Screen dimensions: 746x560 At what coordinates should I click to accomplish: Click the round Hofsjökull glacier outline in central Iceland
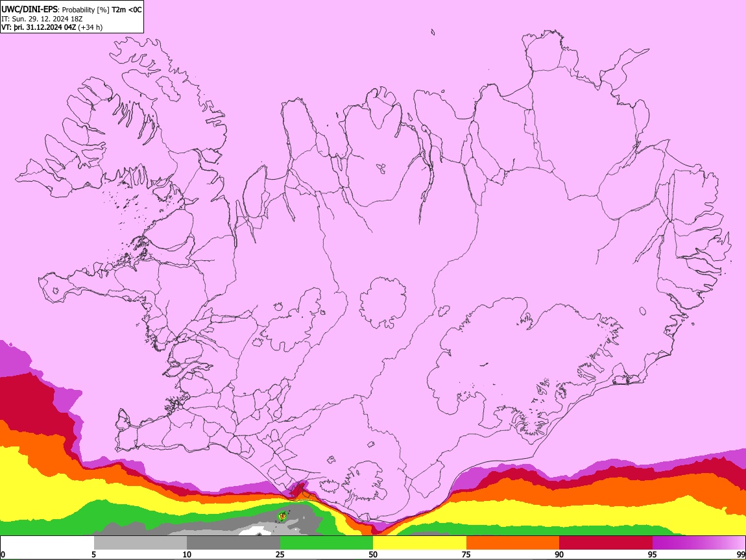[383, 302]
